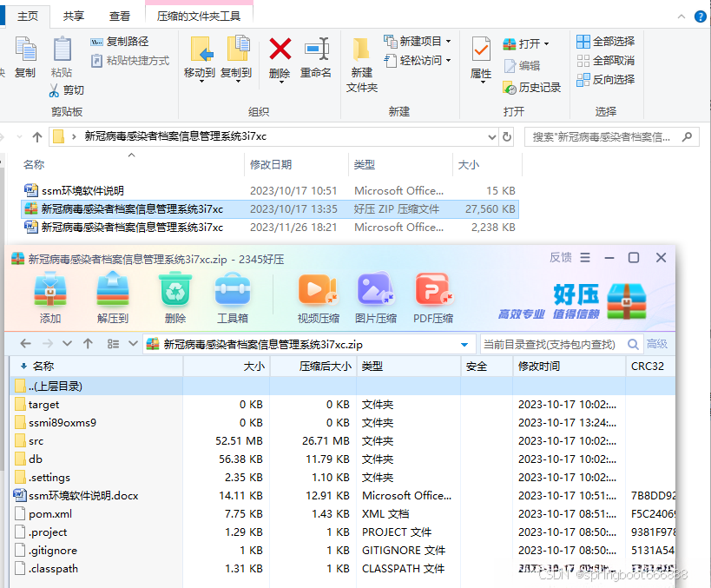Click the Explorer search box
The width and height of the screenshot is (711, 588).
pos(612,136)
